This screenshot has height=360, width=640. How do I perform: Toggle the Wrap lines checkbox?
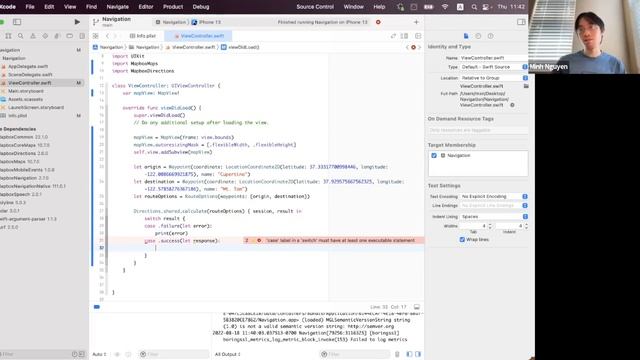(462, 240)
